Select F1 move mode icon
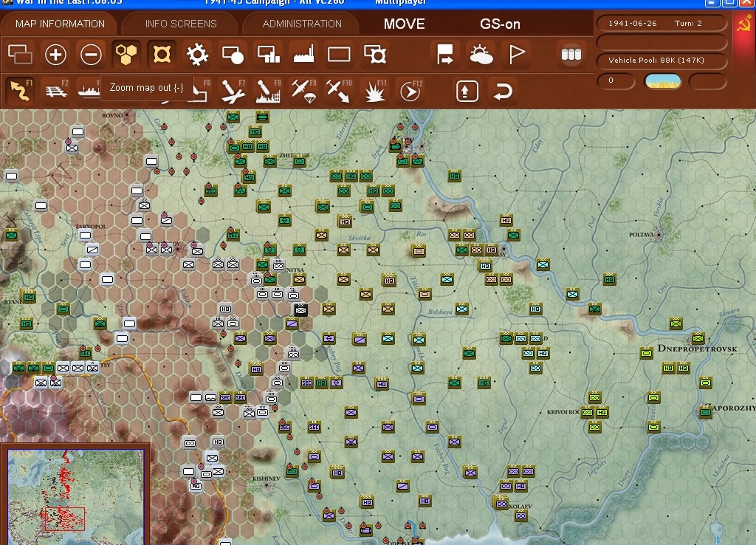 pos(20,90)
